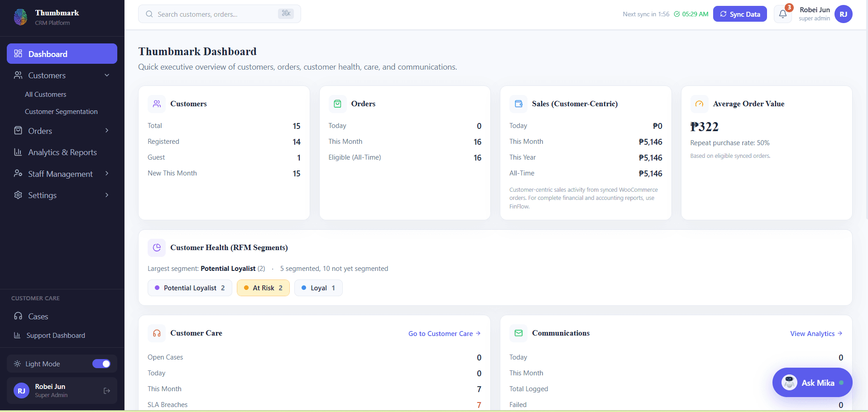Click the Sync Data button
The image size is (868, 412).
point(740,14)
